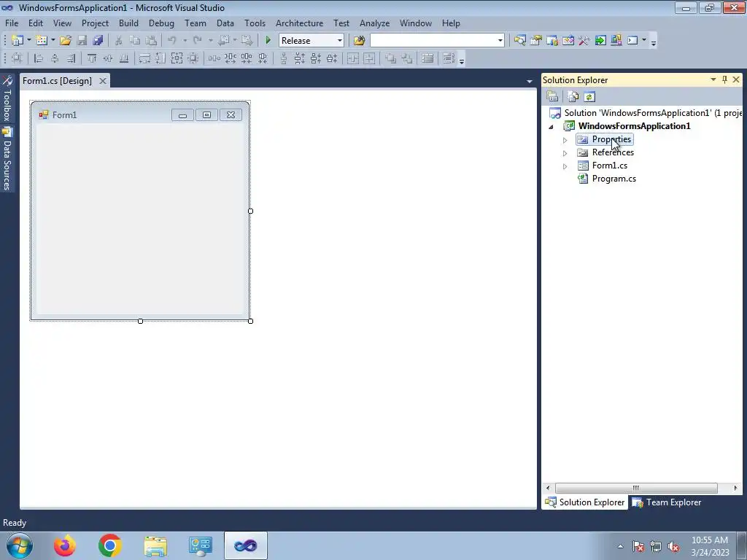
Task: Click the Make Same Height layout icon
Action: [x=160, y=58]
